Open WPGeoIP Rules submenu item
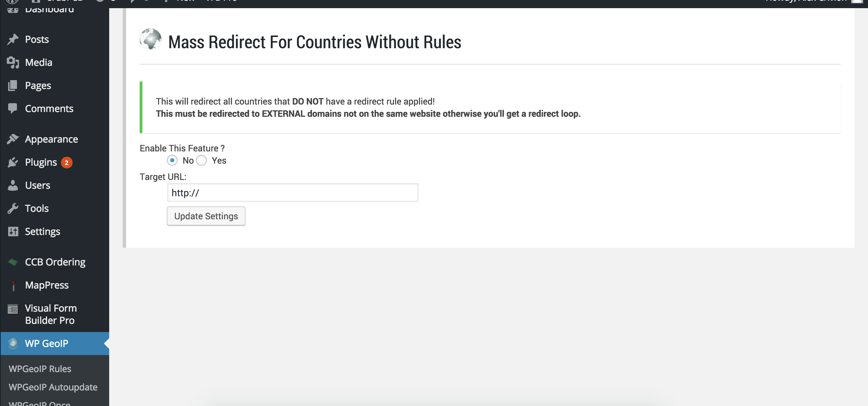Viewport: 868px width, 406px height. [40, 369]
